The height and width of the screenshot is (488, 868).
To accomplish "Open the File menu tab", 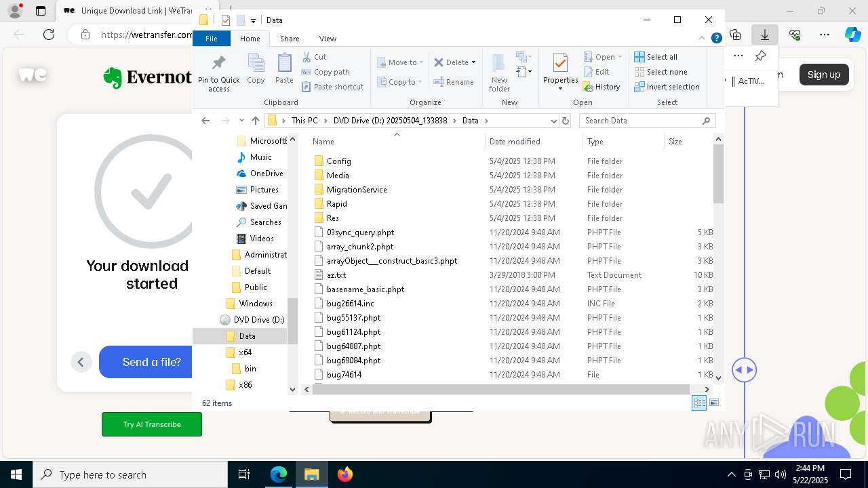I will (212, 39).
